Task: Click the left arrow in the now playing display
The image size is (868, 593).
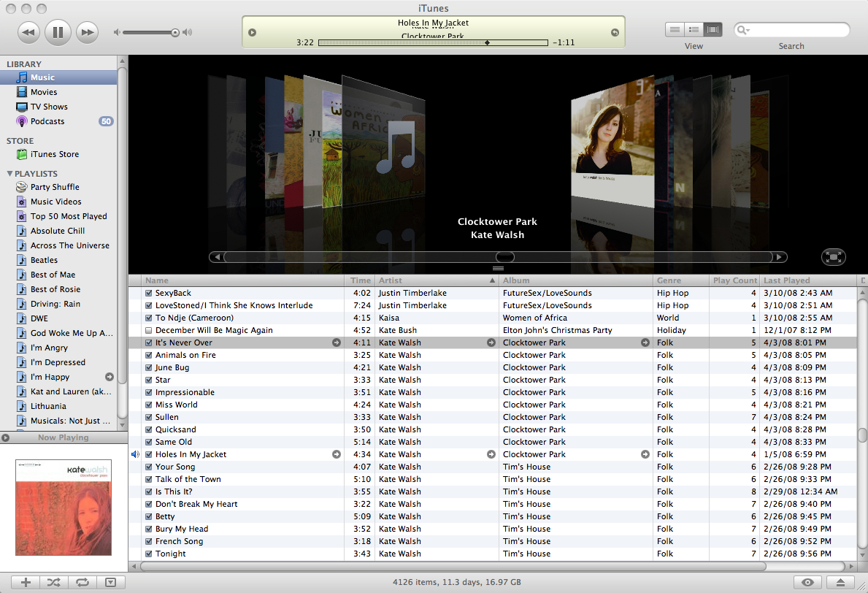Action: pyautogui.click(x=253, y=33)
